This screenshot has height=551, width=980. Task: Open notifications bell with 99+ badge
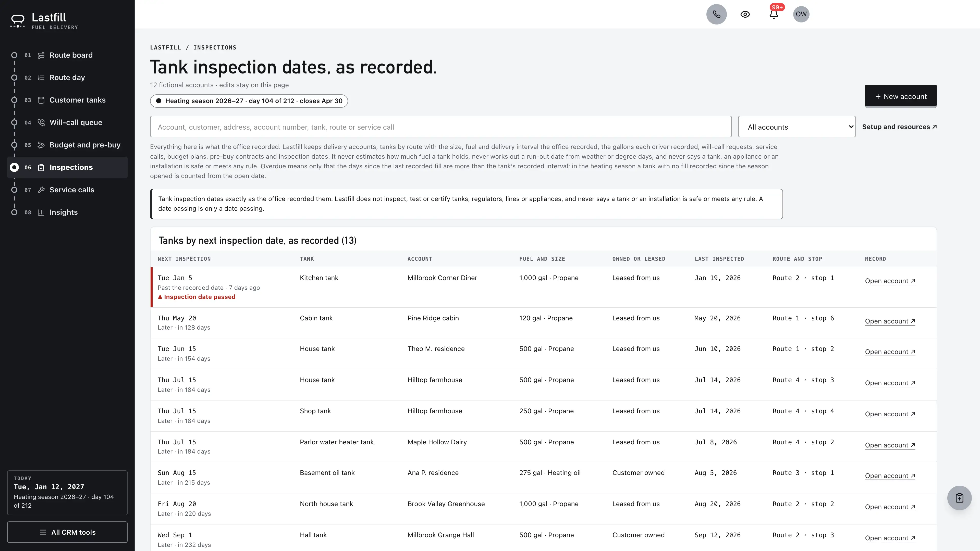[774, 14]
